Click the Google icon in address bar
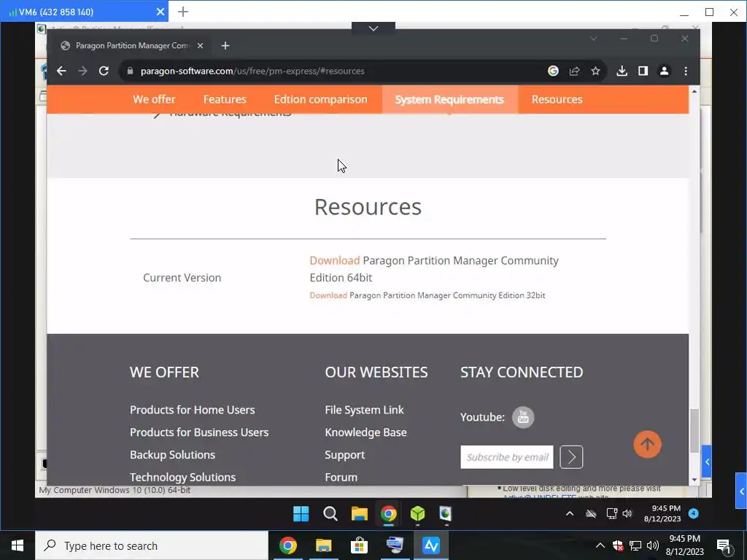The image size is (747, 560). 553,71
